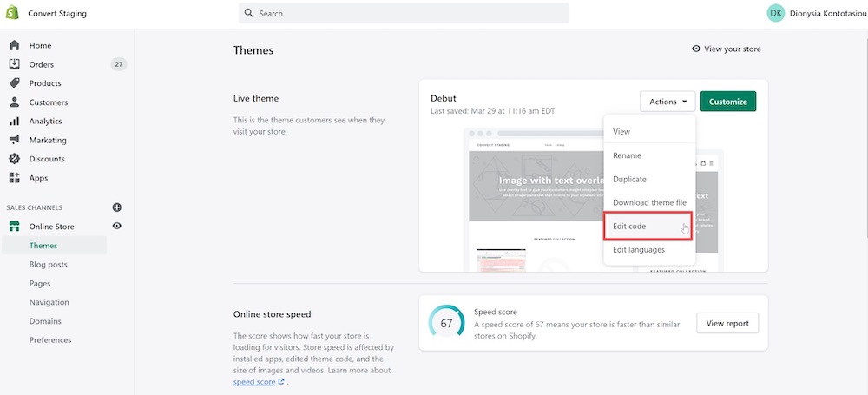The height and width of the screenshot is (395, 868).
Task: Click the eye icon beside View your store
Action: coord(696,49)
